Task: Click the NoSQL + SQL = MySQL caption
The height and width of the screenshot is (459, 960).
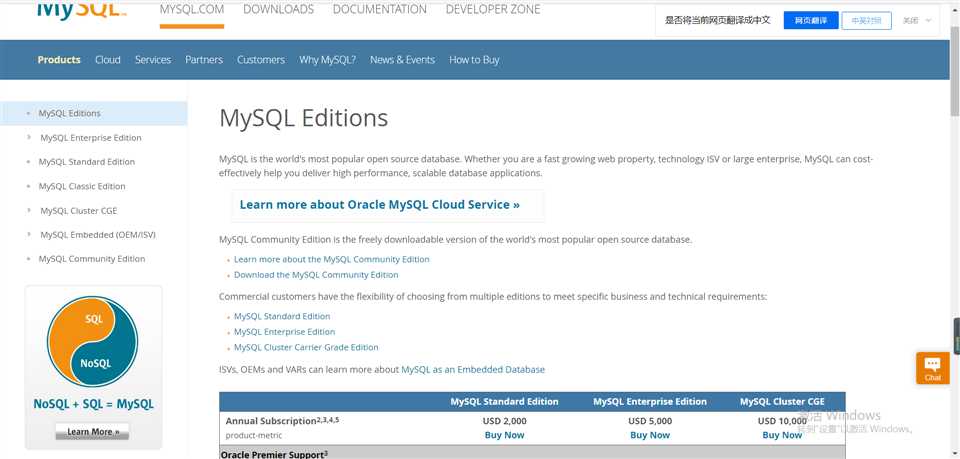Action: point(93,404)
